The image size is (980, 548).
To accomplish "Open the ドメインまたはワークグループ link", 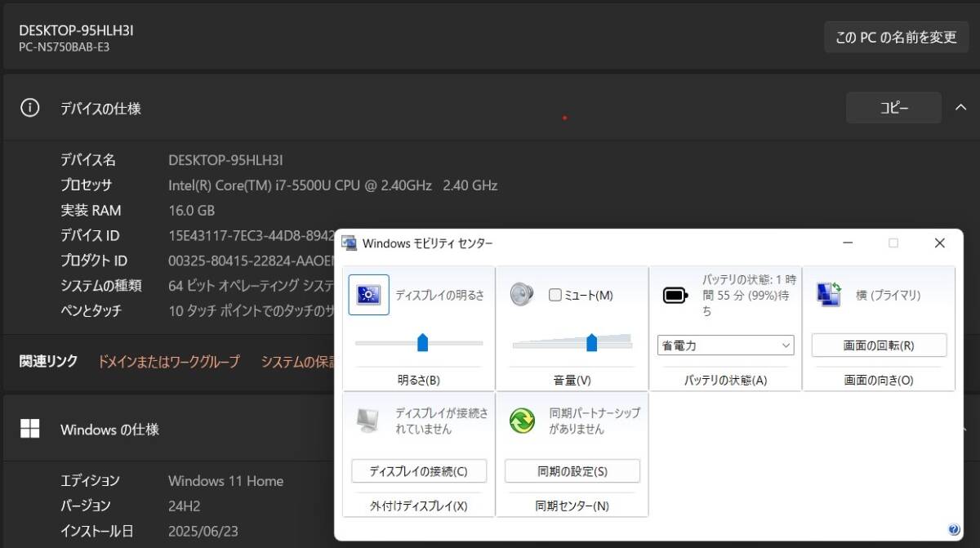I will pos(169,361).
